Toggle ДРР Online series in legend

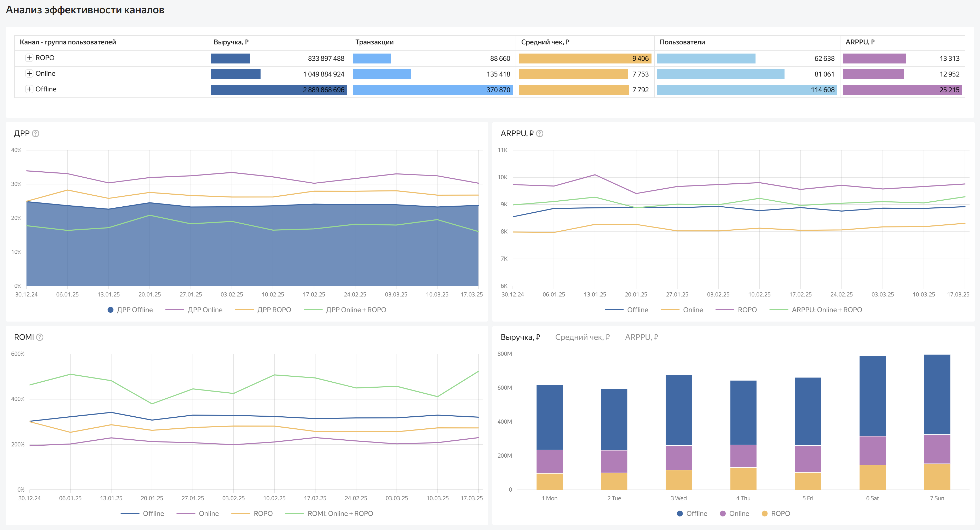194,310
